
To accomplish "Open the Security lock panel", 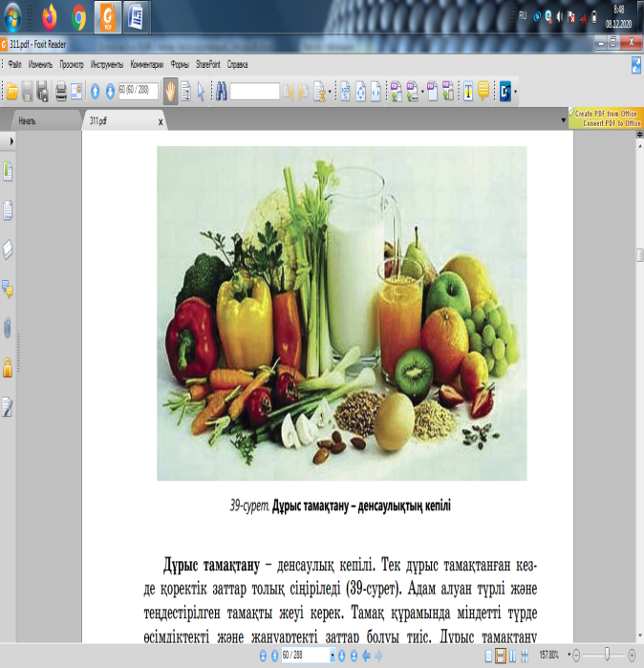I will (x=9, y=367).
